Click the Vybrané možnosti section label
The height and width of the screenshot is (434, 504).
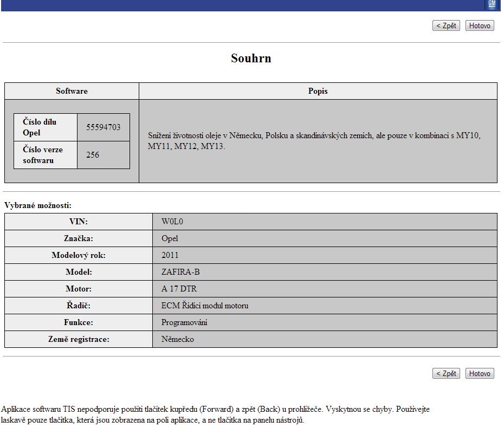click(x=38, y=205)
